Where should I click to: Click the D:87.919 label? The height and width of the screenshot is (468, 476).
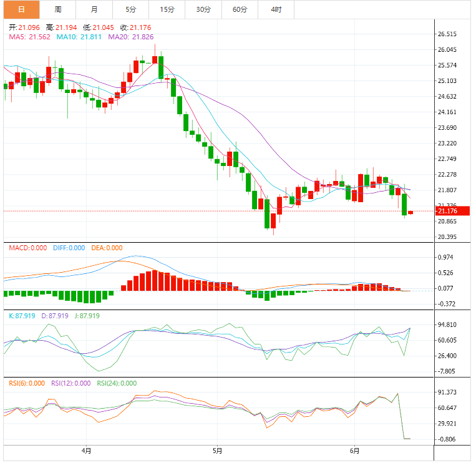click(x=55, y=316)
